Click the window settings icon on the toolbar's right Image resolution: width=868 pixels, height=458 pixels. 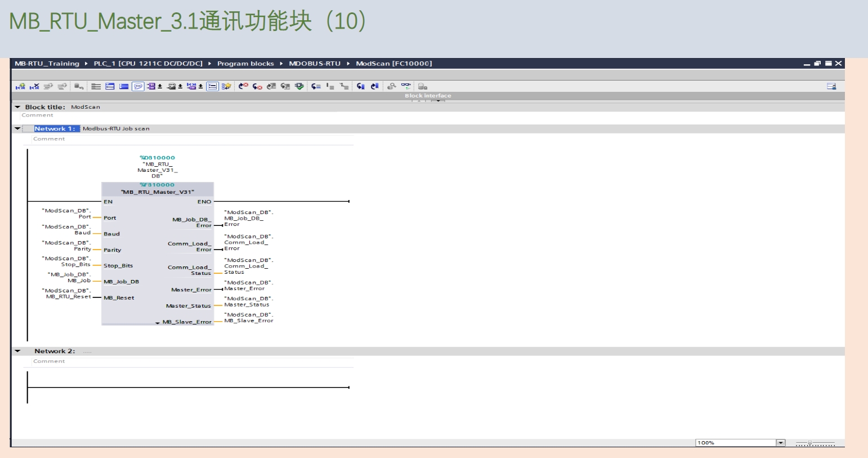831,86
